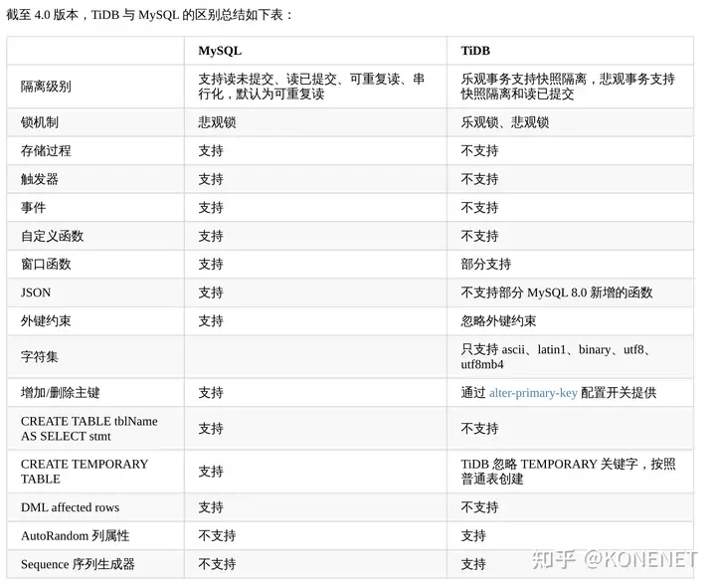
Task: Click cell 只支持 ascii、latin1、binary
Action: 556,357
